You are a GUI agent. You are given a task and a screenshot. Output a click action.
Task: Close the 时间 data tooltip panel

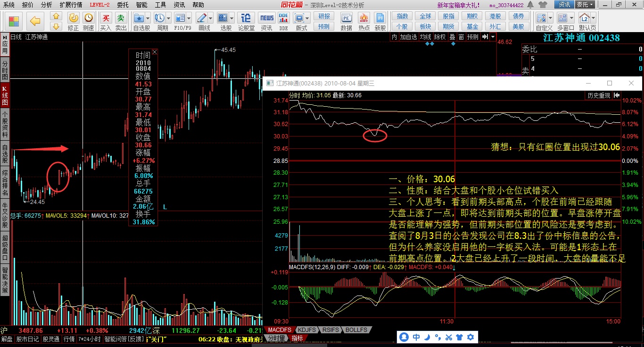click(x=155, y=52)
